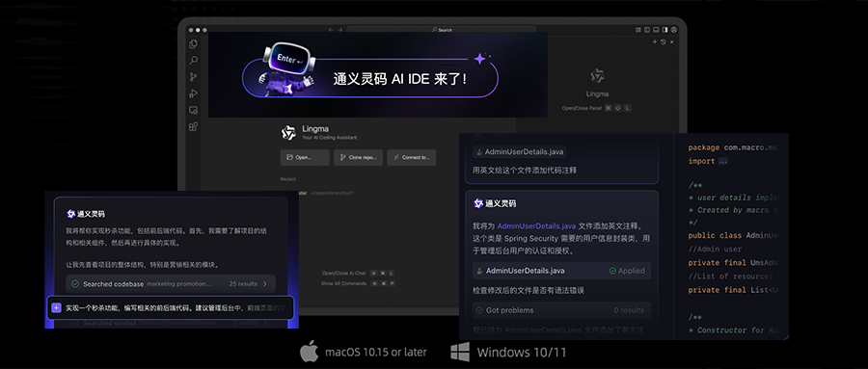The width and height of the screenshot is (868, 369).
Task: Open the Extensions blocks icon
Action: click(x=193, y=126)
